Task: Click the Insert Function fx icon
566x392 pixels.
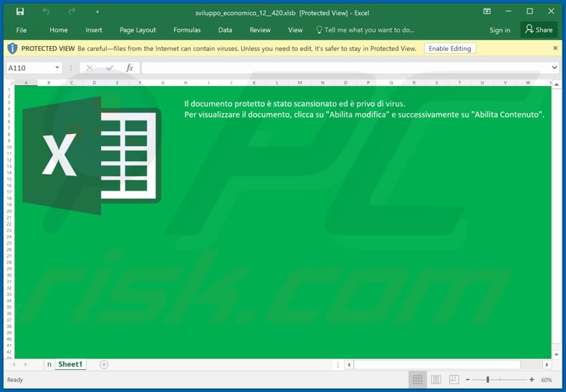Action: point(130,68)
